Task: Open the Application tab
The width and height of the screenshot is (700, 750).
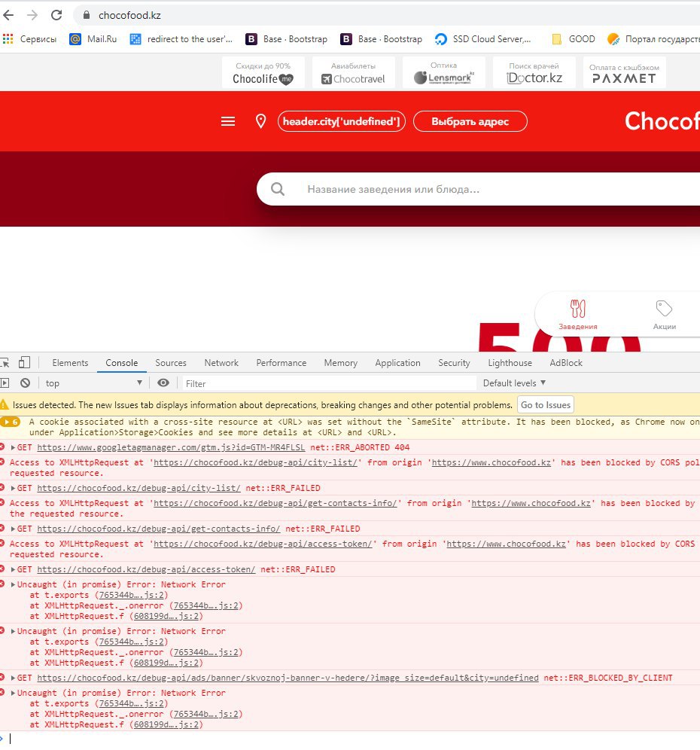Action: coord(398,363)
